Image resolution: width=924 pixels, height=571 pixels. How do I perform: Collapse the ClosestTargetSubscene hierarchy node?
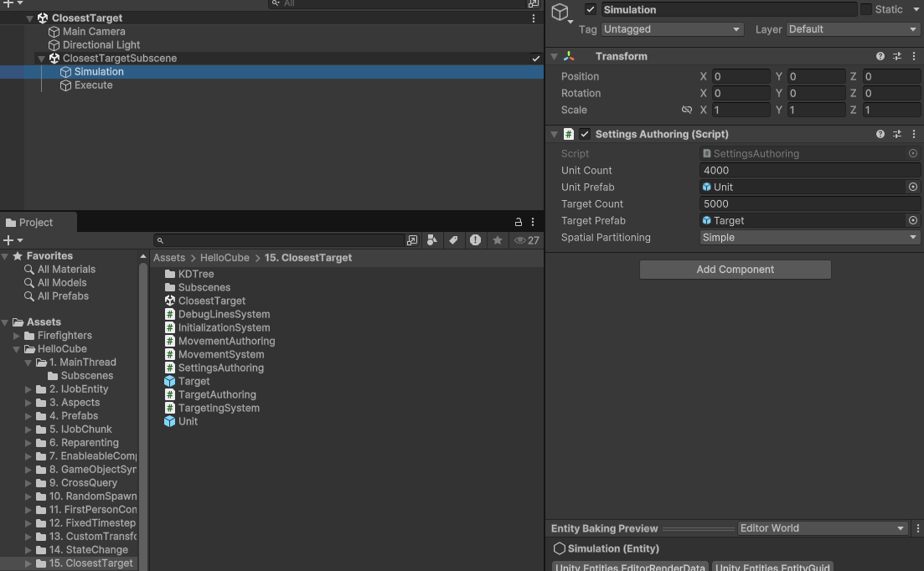(x=41, y=59)
